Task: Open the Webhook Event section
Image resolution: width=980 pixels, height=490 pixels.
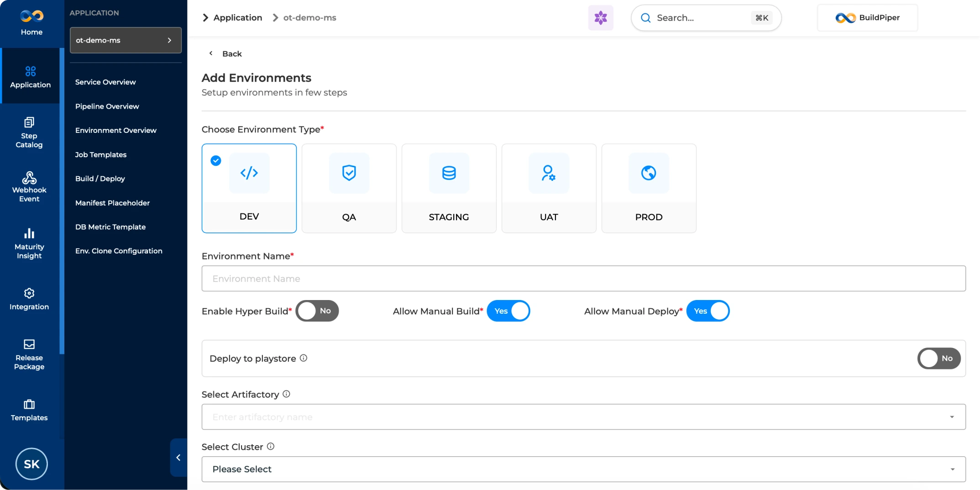Action: 29,187
